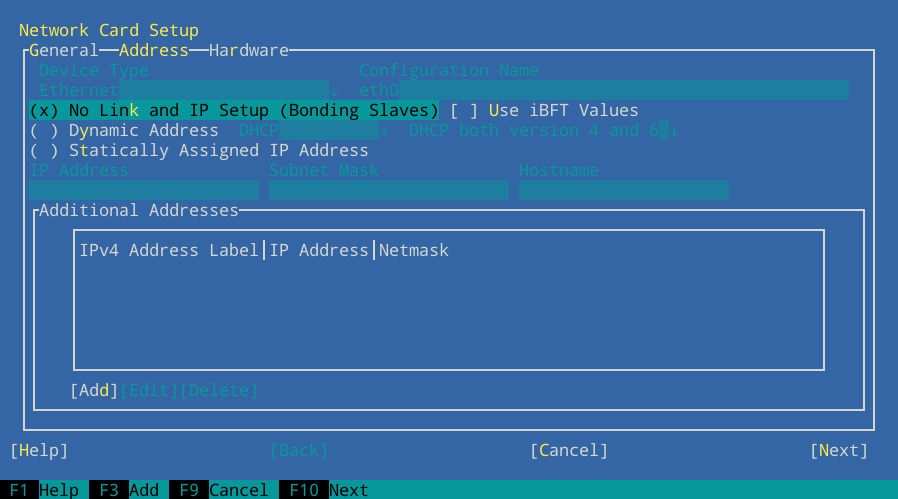Open the Device Type Ethernet dropdown
The width and height of the screenshot is (898, 499).
[184, 90]
